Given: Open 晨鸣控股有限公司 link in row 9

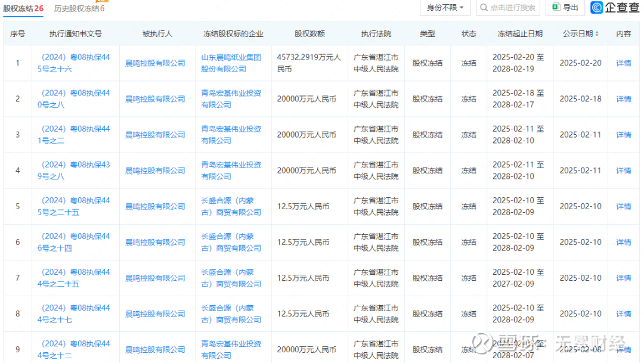Looking at the screenshot, I should 155,349.
